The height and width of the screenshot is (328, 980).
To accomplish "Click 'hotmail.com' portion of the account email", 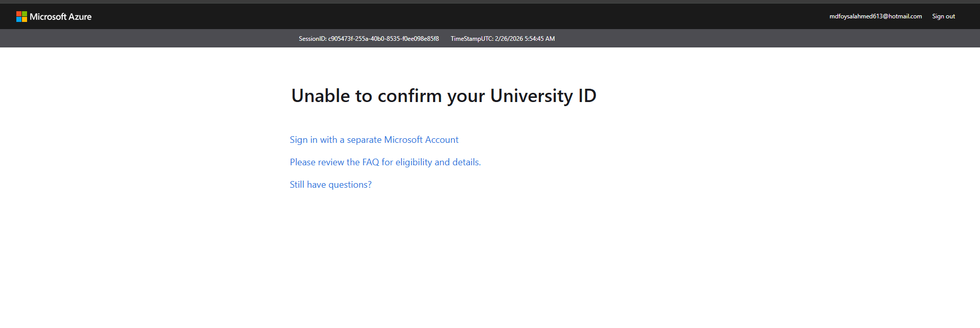I will (905, 16).
